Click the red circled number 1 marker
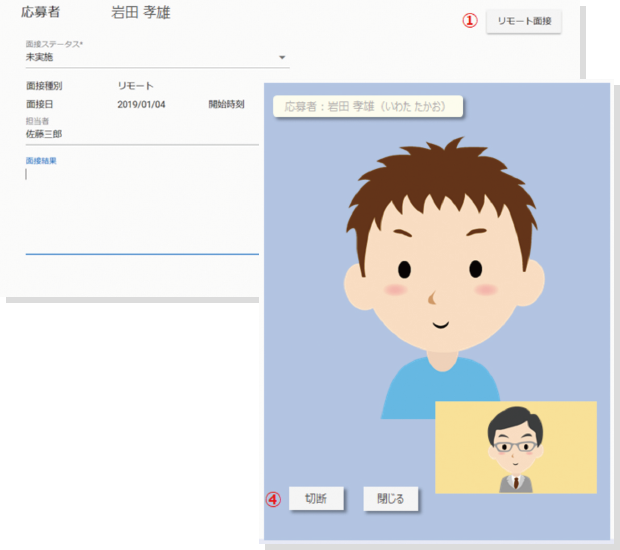 coord(469,21)
